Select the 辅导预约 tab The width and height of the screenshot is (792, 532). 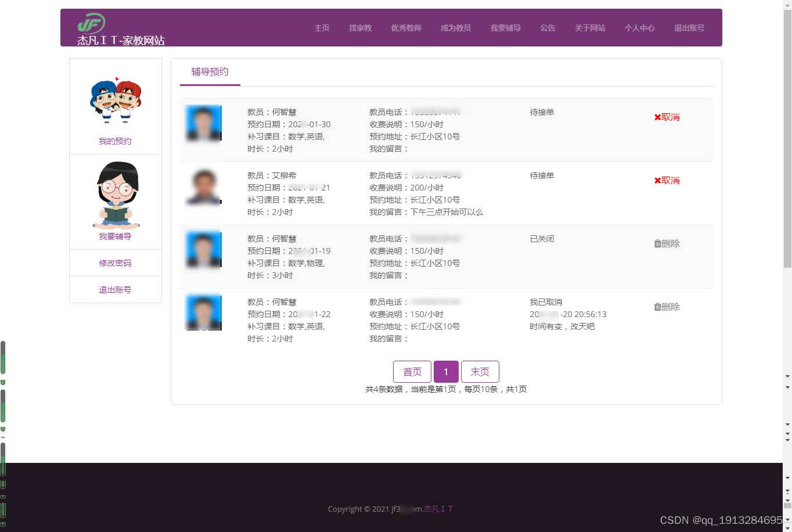pos(210,72)
